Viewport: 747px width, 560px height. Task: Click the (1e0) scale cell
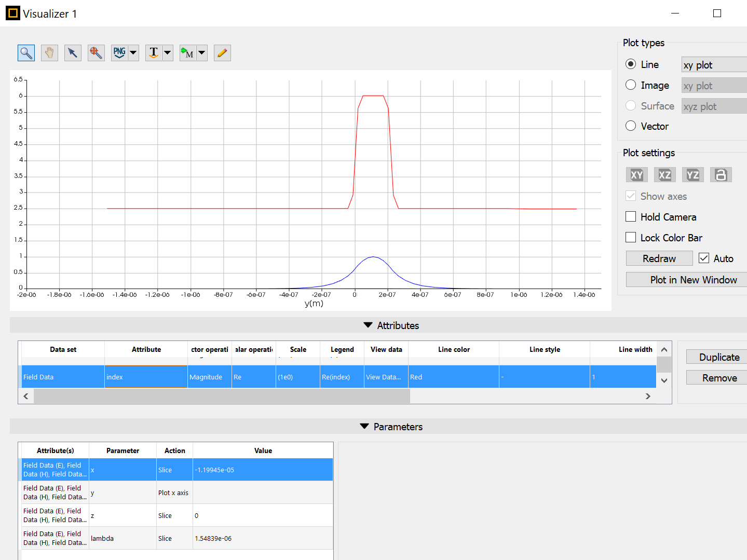point(297,377)
